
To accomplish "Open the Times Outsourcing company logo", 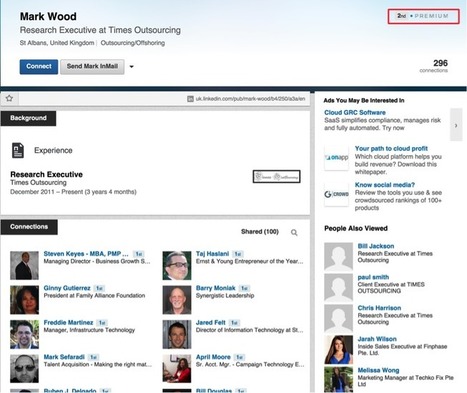I will tap(276, 177).
